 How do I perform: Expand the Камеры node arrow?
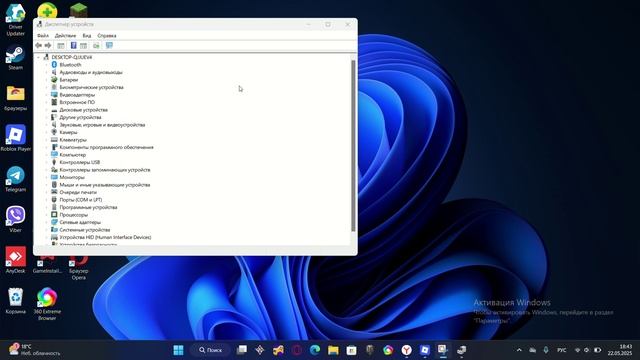[47, 132]
